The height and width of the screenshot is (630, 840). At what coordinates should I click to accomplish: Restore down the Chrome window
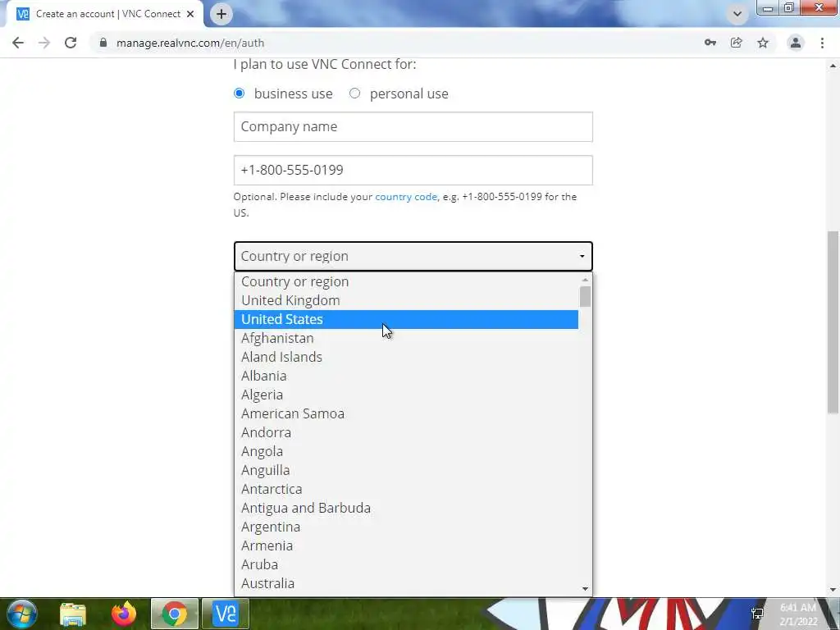coord(789,8)
